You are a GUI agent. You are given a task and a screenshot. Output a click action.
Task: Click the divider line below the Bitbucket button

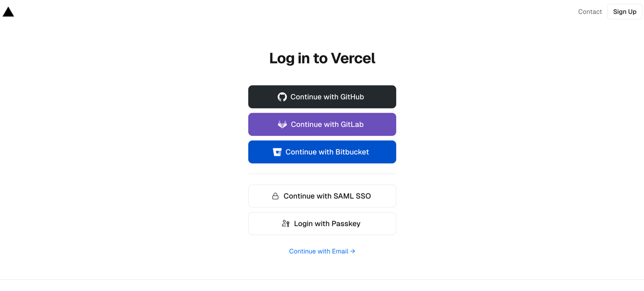322,174
